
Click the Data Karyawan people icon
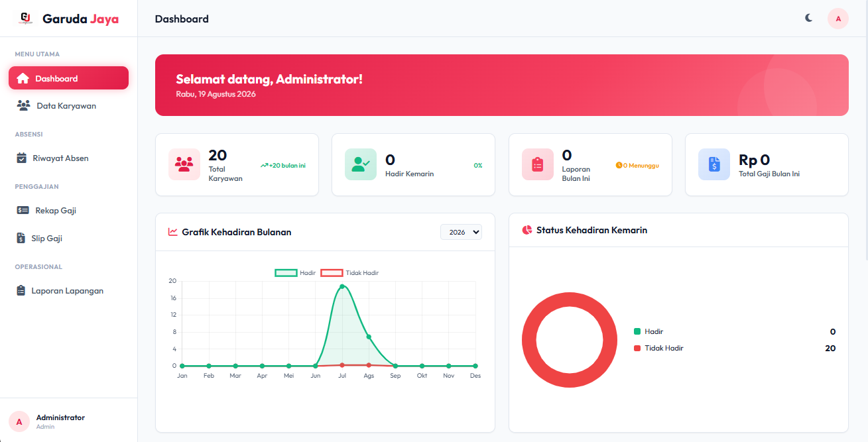tap(23, 105)
